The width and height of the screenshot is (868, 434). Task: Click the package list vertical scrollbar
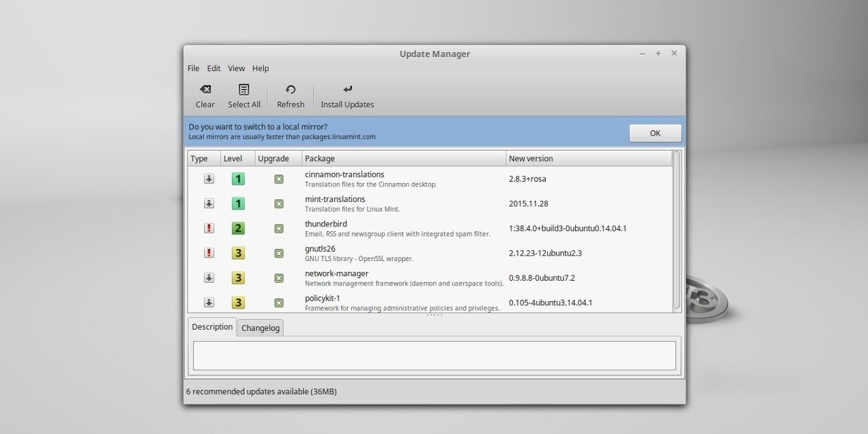pyautogui.click(x=676, y=231)
